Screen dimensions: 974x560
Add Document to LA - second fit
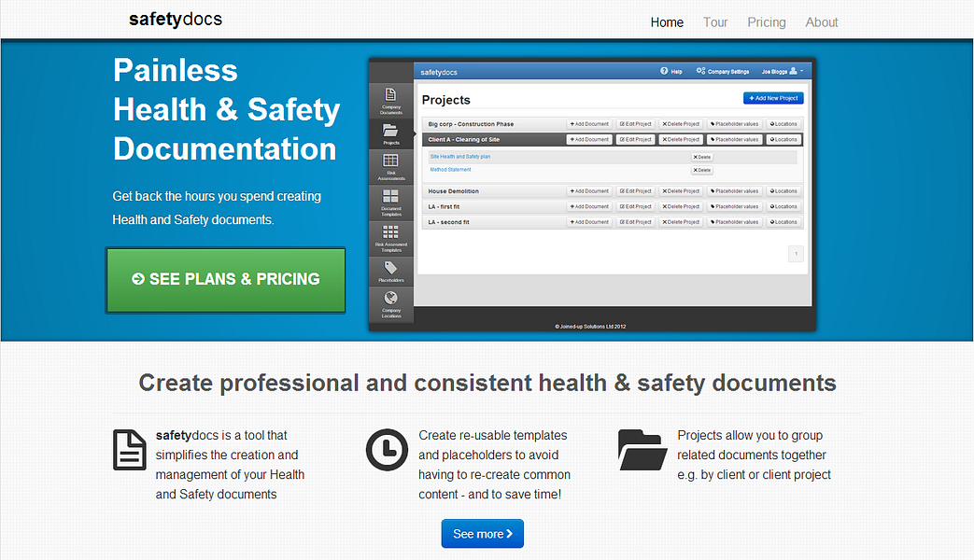coord(589,222)
